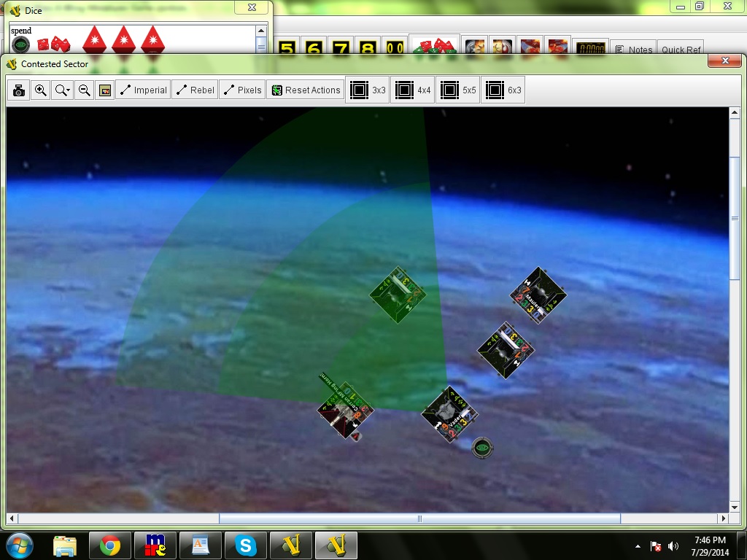The image size is (747, 560).
Task: Click the camera snapshot icon in map toolbar
Action: tap(19, 90)
